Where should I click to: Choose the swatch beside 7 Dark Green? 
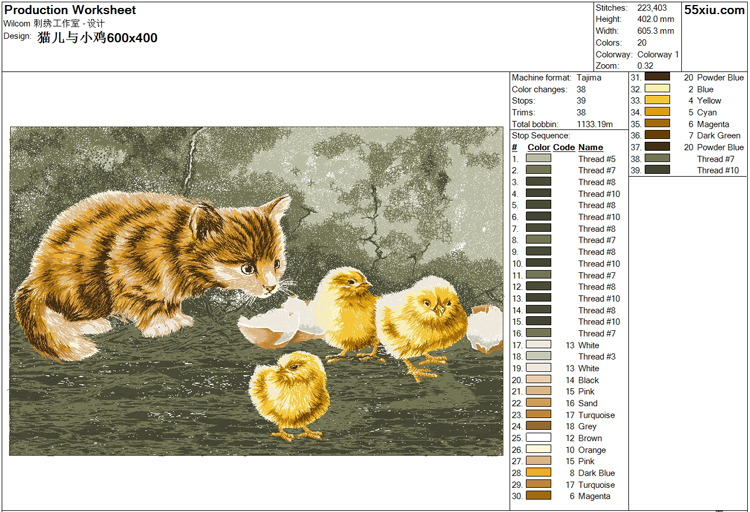click(x=657, y=135)
